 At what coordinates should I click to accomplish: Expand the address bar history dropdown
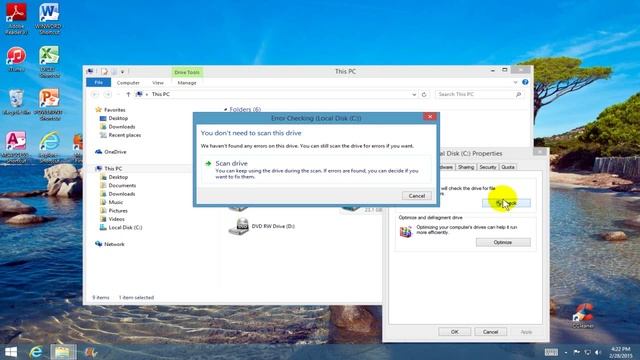414,94
